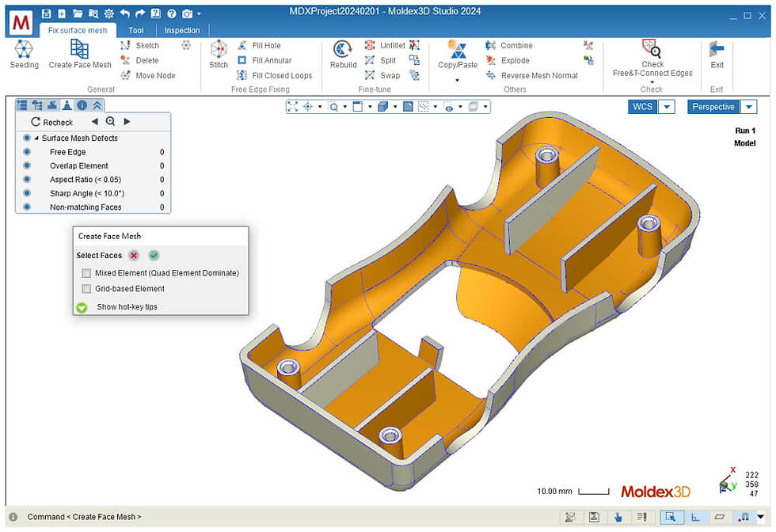
Task: Select the Unfillet tool
Action: point(385,46)
